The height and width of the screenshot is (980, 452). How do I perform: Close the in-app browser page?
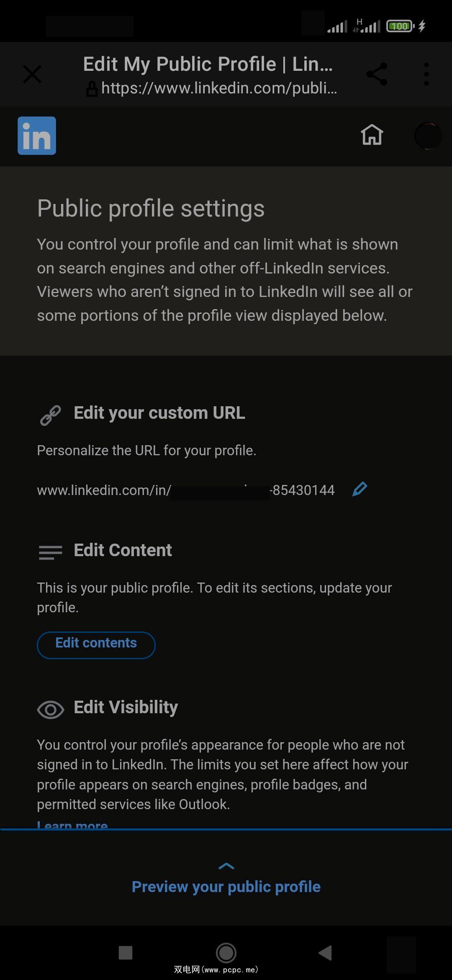32,75
